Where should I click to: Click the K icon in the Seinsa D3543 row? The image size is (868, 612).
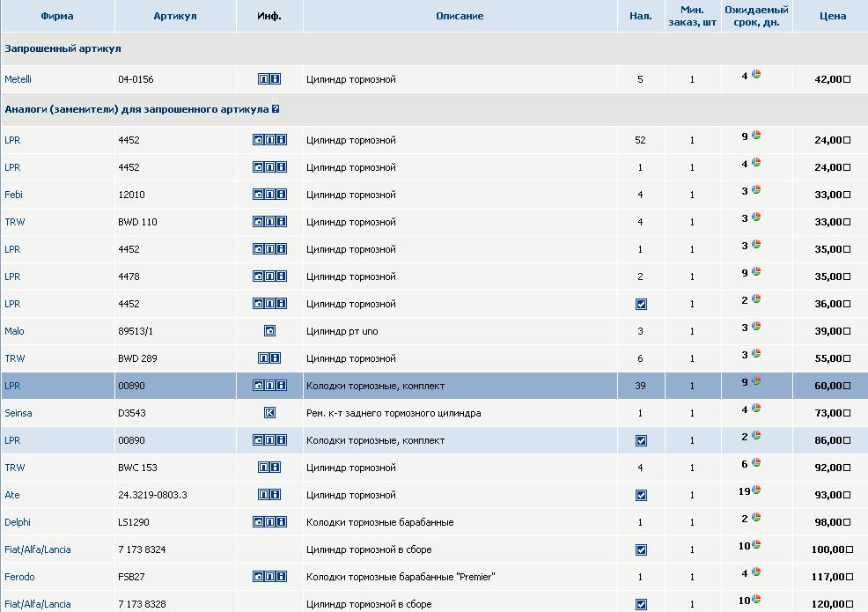tap(269, 413)
